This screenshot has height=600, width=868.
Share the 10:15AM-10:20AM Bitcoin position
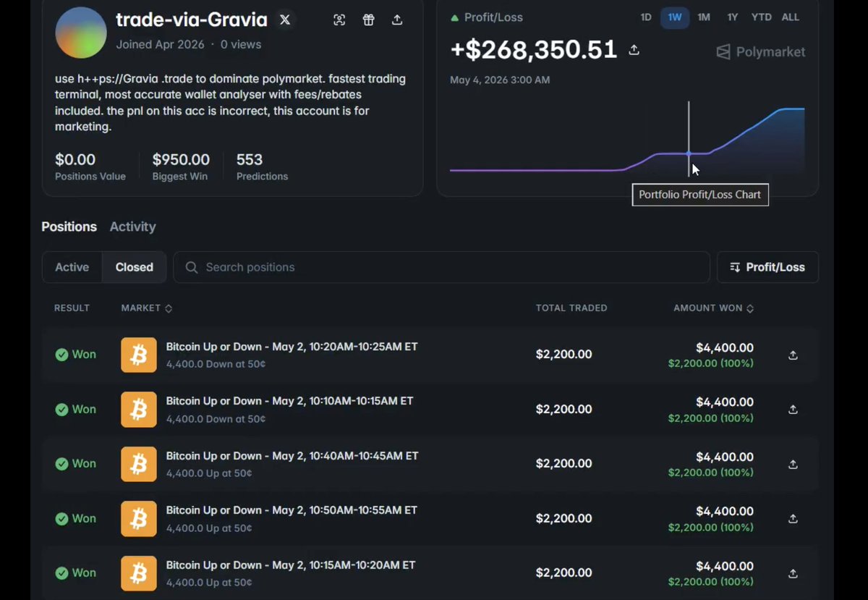(x=793, y=573)
